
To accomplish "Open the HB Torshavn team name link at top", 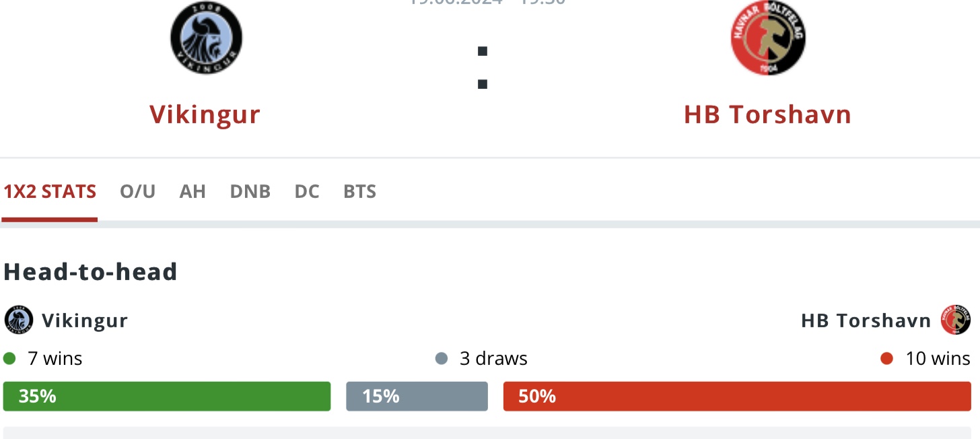I will tap(767, 114).
